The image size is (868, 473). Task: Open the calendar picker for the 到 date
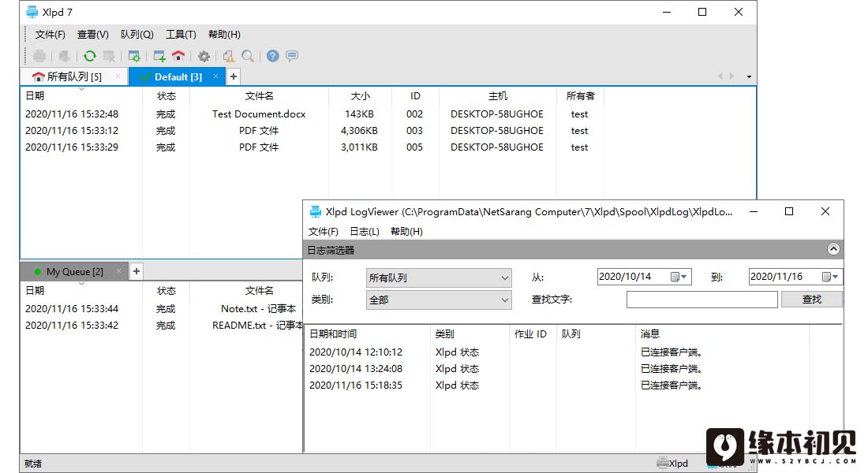click(x=830, y=277)
